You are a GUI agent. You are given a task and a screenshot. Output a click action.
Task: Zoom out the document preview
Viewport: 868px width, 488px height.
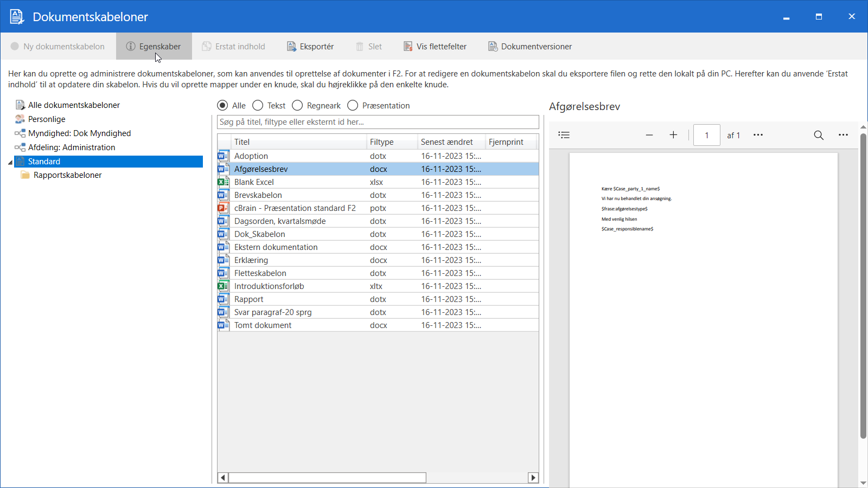tap(649, 135)
